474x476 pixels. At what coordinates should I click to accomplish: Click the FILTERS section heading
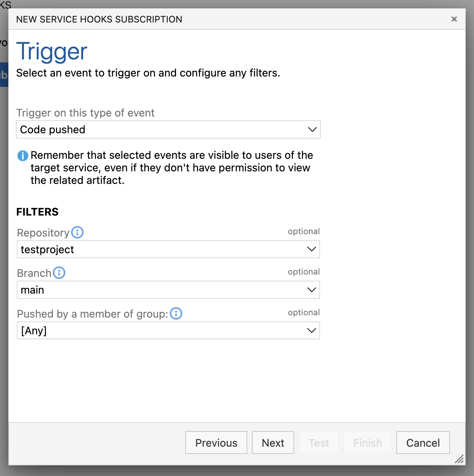coord(37,212)
